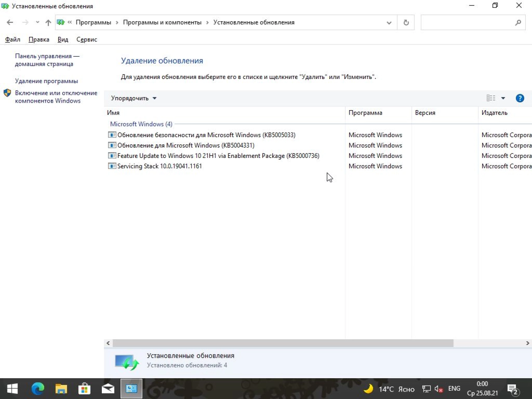
Task: Click horizontal scrollbar right arrow
Action: pyautogui.click(x=528, y=343)
